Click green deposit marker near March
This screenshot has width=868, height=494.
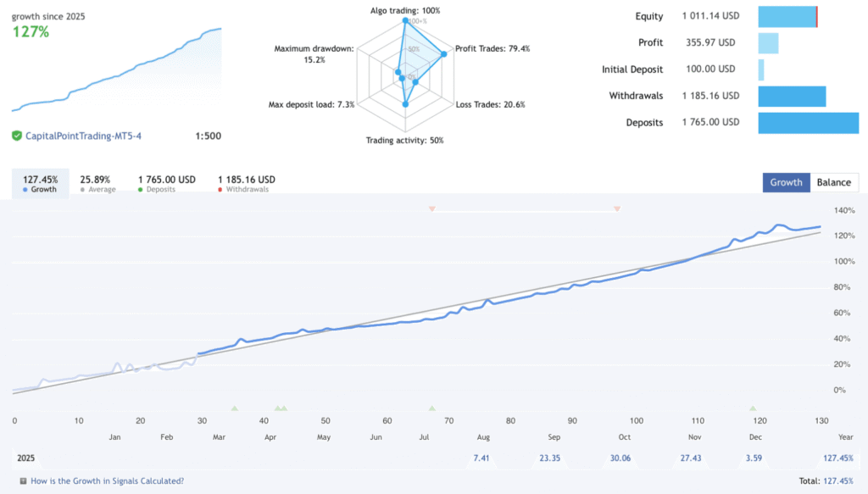[x=234, y=408]
